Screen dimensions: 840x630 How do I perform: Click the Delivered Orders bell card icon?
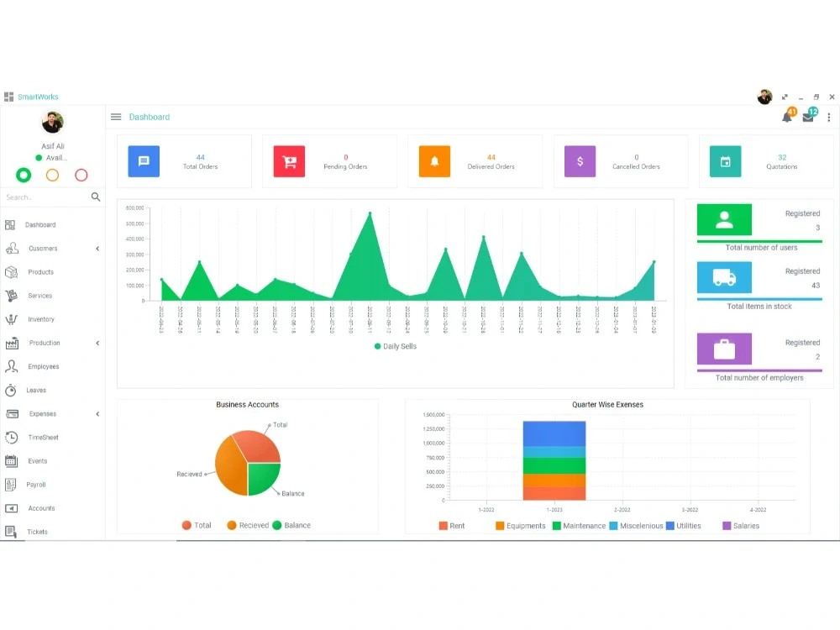[434, 160]
